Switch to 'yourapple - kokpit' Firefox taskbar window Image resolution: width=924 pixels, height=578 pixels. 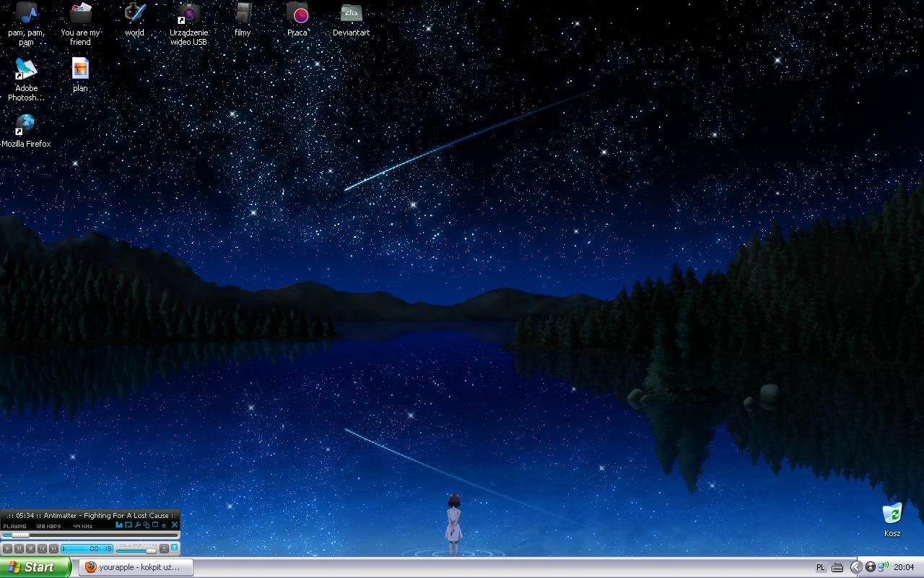click(136, 567)
